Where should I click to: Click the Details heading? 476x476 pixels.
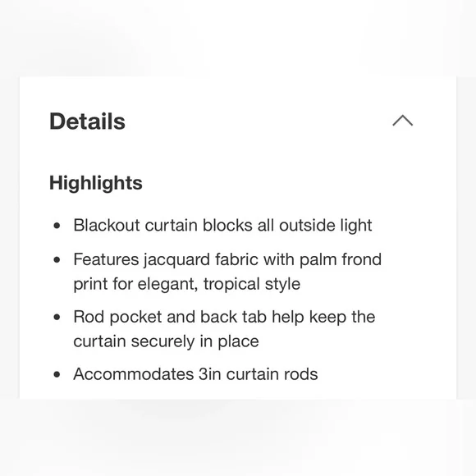(x=87, y=121)
